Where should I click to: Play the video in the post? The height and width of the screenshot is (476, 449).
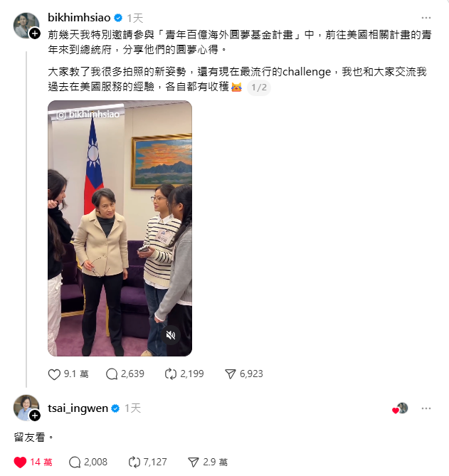pos(120,228)
